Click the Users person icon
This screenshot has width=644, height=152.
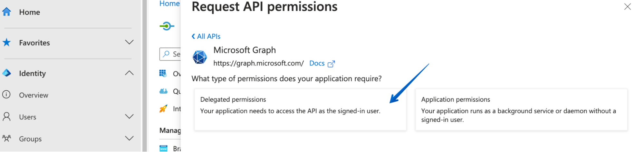(x=6, y=117)
